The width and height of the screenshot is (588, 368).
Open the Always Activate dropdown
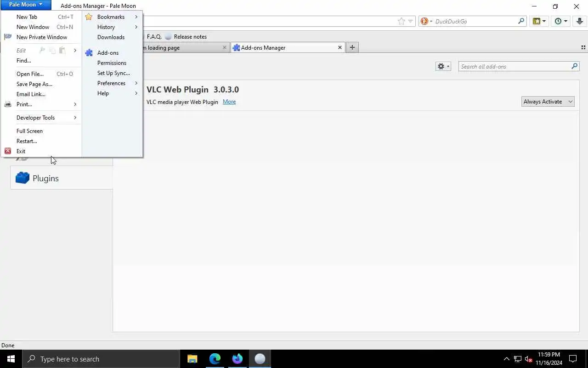(x=548, y=102)
